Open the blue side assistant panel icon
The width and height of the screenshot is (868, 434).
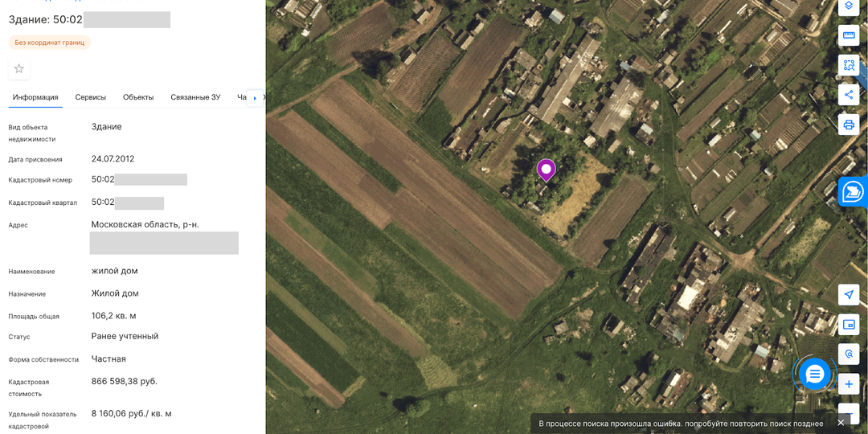(x=853, y=192)
